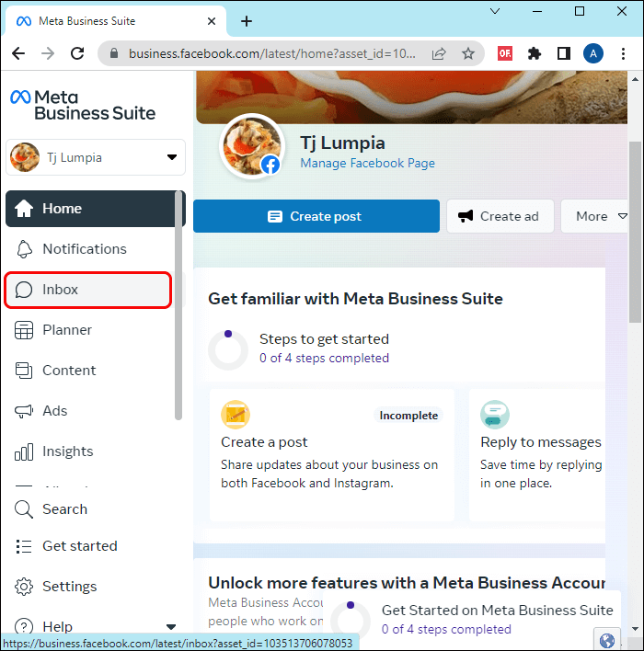This screenshot has width=644, height=651.
Task: Click the Tj Lumpia profile picture
Action: 252,146
